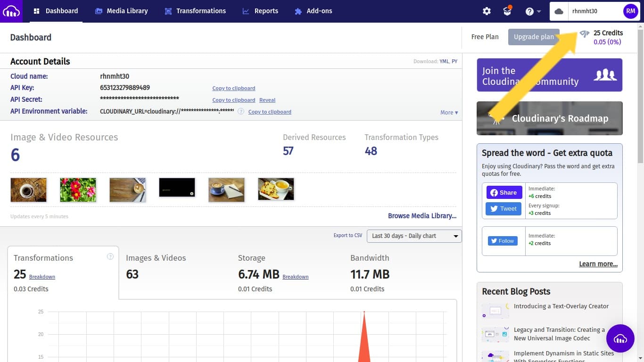
Task: Open the Last 30 days - Daily chart dropdown
Action: (x=414, y=236)
